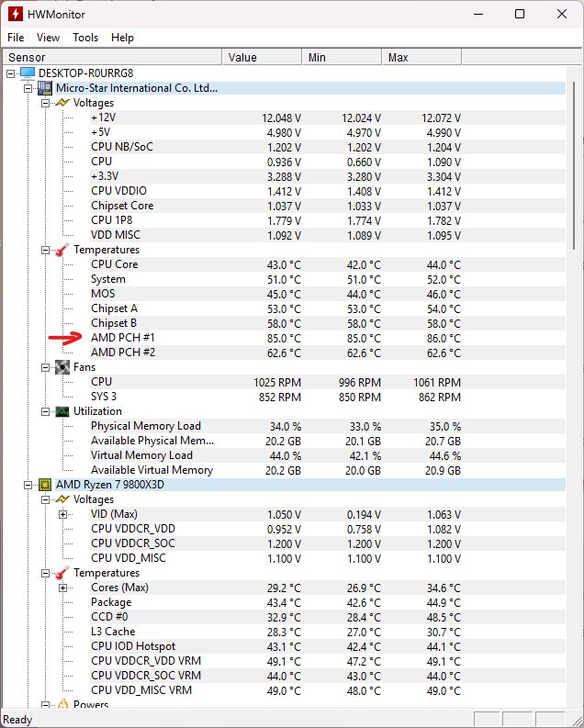
Task: Click the DESKTOP-R0URRG8 computer icon
Action: point(28,73)
